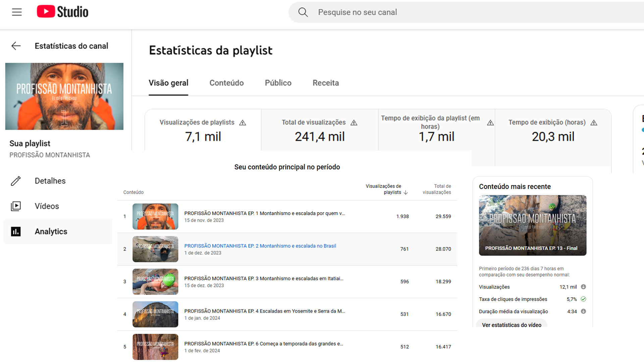The image size is (644, 362).
Task: Click gray arrow indicator beside Visualizações 12,1 mil
Action: (583, 287)
